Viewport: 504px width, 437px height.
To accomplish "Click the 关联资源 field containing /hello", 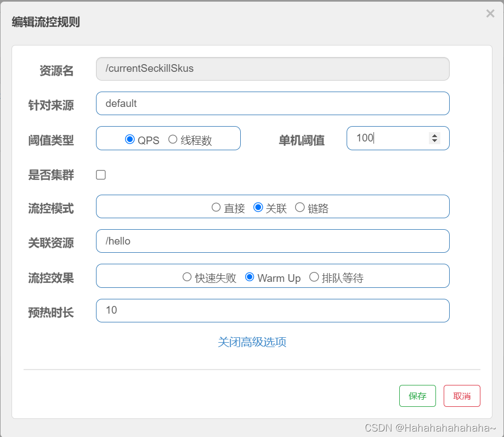I will tap(273, 241).
